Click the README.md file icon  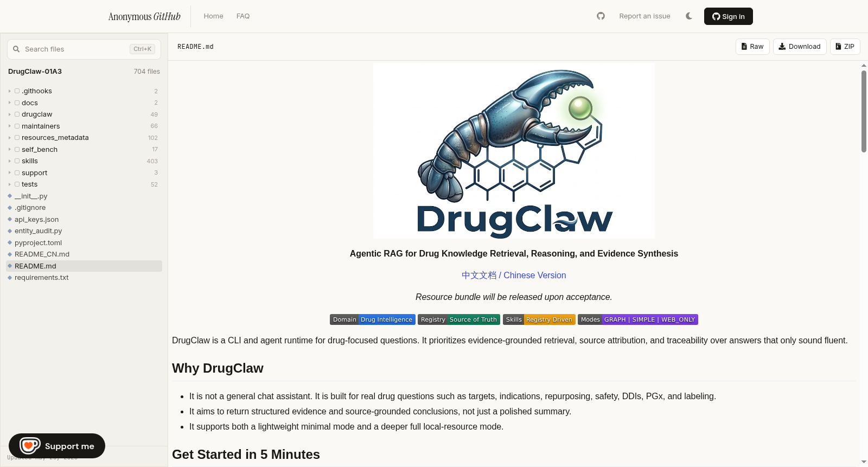[x=10, y=266]
